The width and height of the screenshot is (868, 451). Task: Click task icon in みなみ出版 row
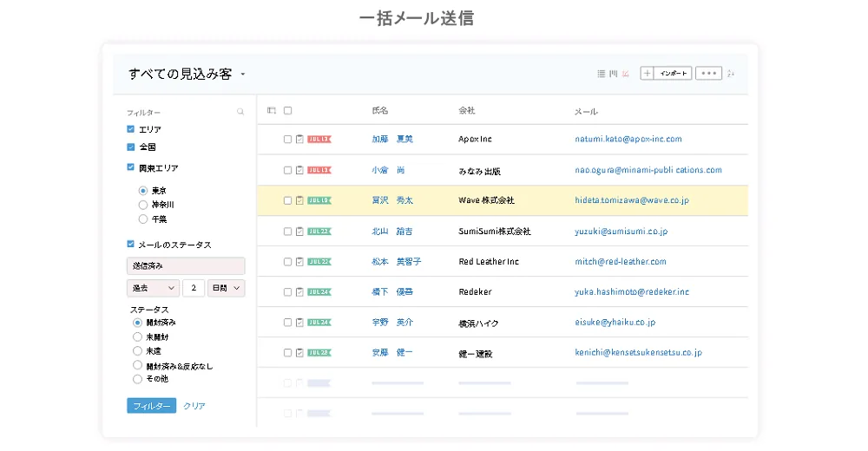[299, 170]
